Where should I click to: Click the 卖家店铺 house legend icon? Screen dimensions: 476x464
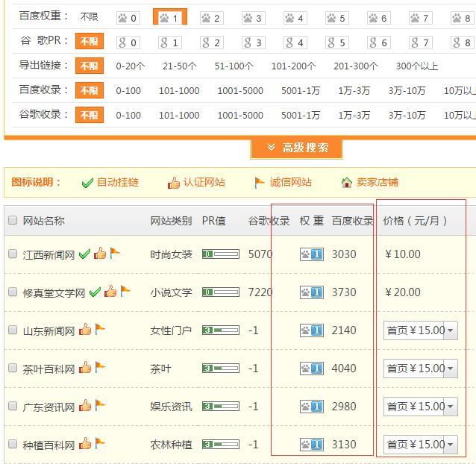click(347, 182)
